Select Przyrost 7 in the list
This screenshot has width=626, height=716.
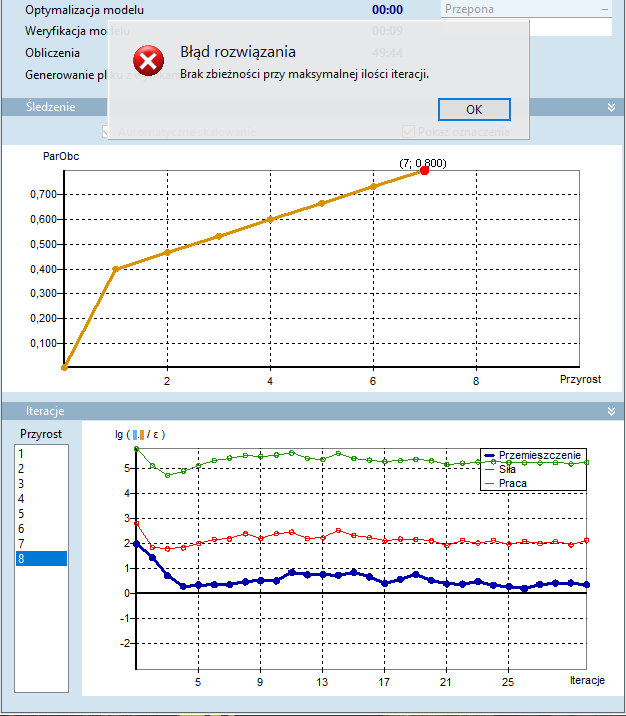[x=42, y=543]
